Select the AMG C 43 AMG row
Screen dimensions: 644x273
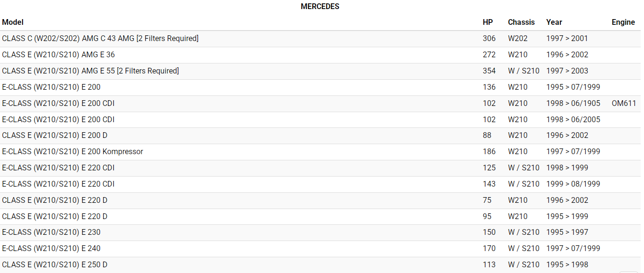point(100,38)
